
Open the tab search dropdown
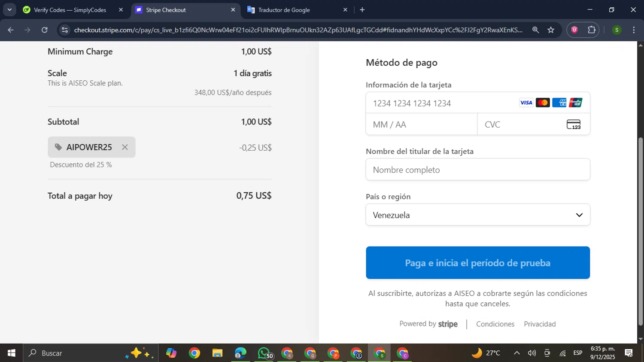pos(9,10)
